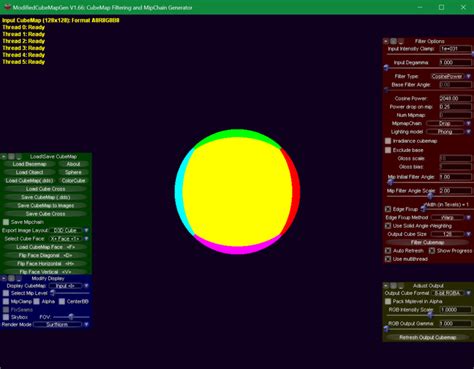Toggle the Edge Fixup checkbox
The height and width of the screenshot is (369, 474).
[x=388, y=209]
